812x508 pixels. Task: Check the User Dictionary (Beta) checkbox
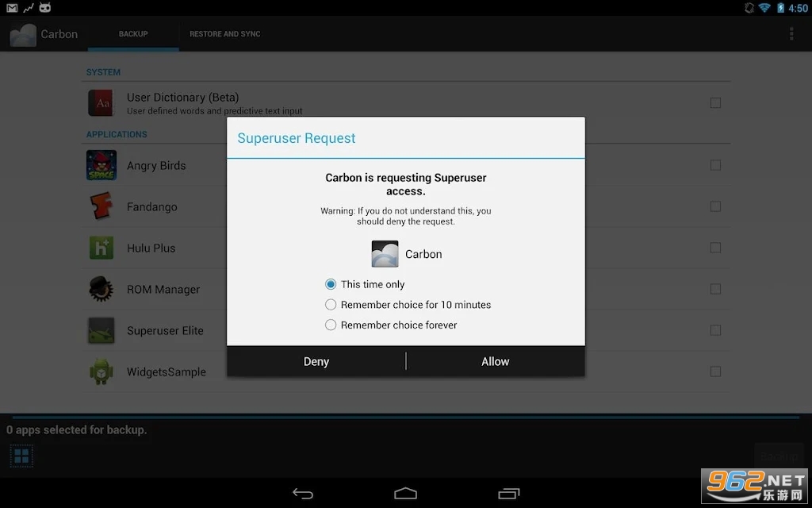point(716,102)
